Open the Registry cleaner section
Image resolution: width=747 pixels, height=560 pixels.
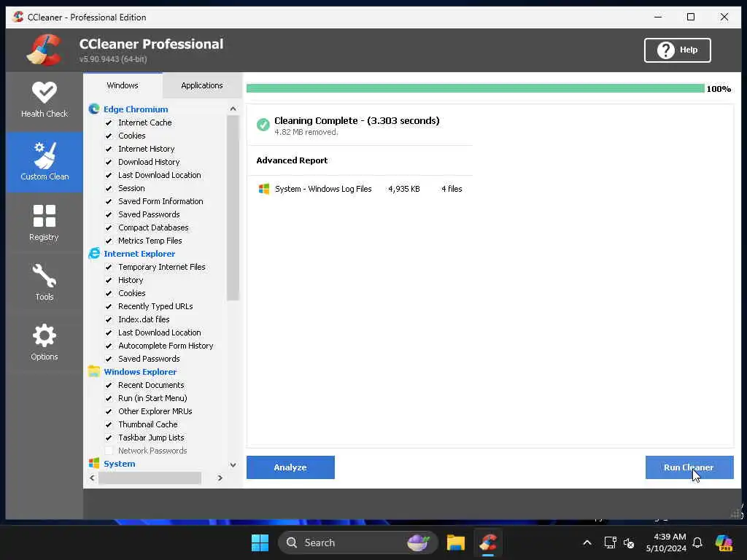pos(44,223)
